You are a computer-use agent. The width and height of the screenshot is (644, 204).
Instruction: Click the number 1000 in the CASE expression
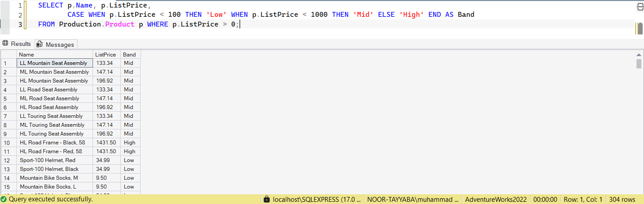pos(319,15)
